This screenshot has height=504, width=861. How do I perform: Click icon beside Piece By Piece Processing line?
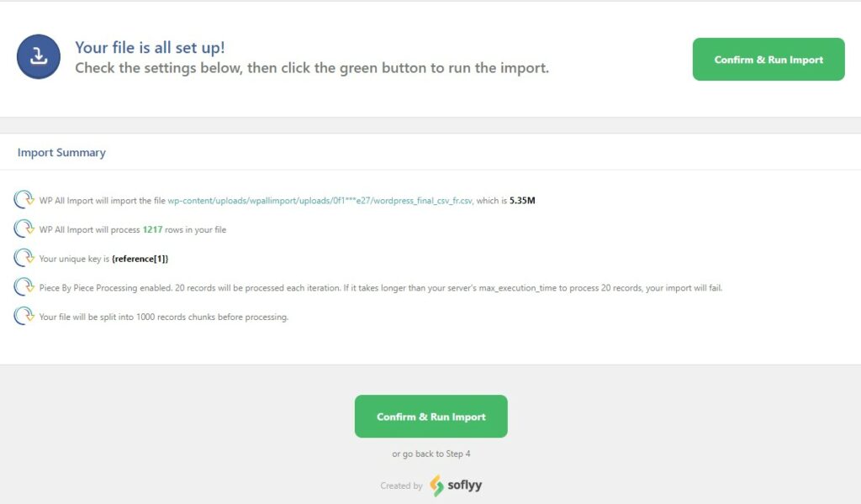click(24, 286)
